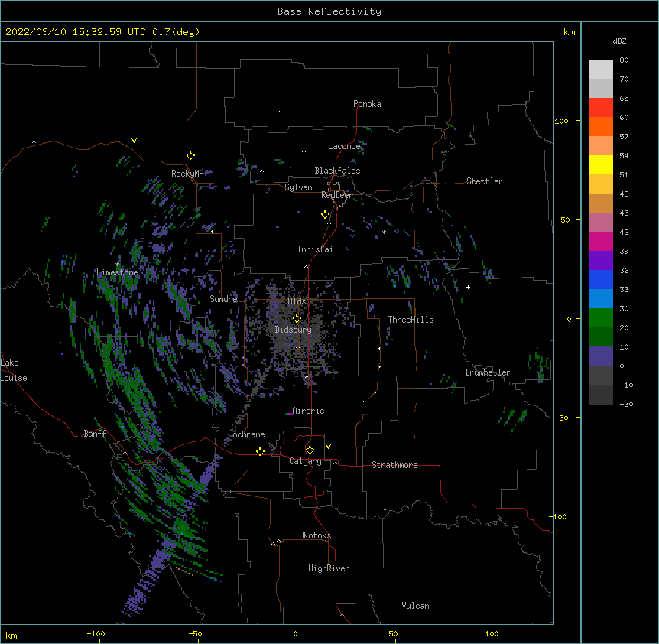Image resolution: width=659 pixels, height=644 pixels.
Task: Click the -50 tick on right axis
Action: click(x=561, y=418)
